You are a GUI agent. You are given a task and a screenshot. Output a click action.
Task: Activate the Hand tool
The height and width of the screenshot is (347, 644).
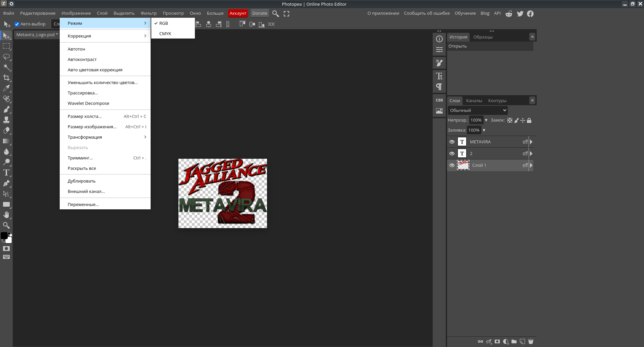(x=6, y=215)
